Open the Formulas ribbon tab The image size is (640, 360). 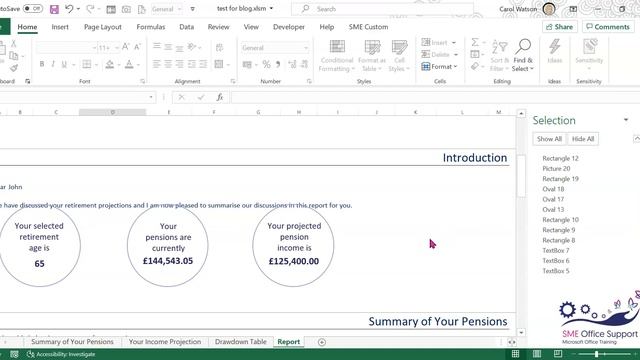(x=151, y=27)
